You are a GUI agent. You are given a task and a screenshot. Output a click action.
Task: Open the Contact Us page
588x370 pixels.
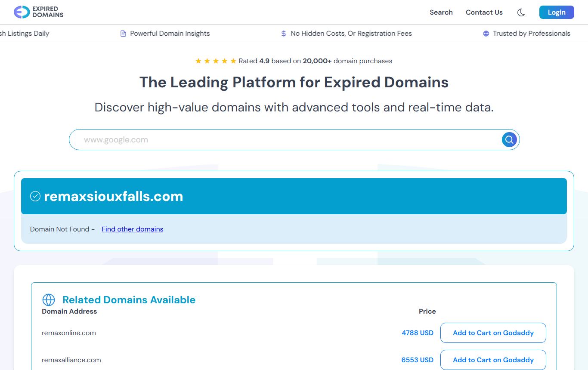point(484,12)
